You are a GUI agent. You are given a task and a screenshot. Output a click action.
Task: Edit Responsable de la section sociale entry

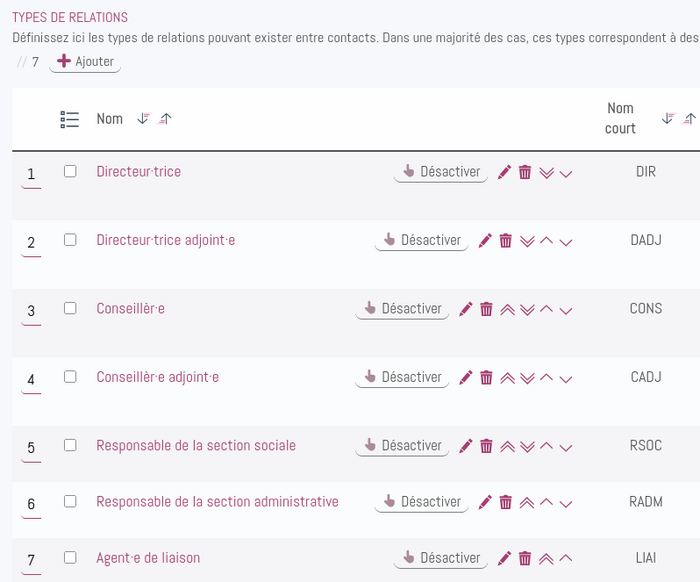[466, 446]
